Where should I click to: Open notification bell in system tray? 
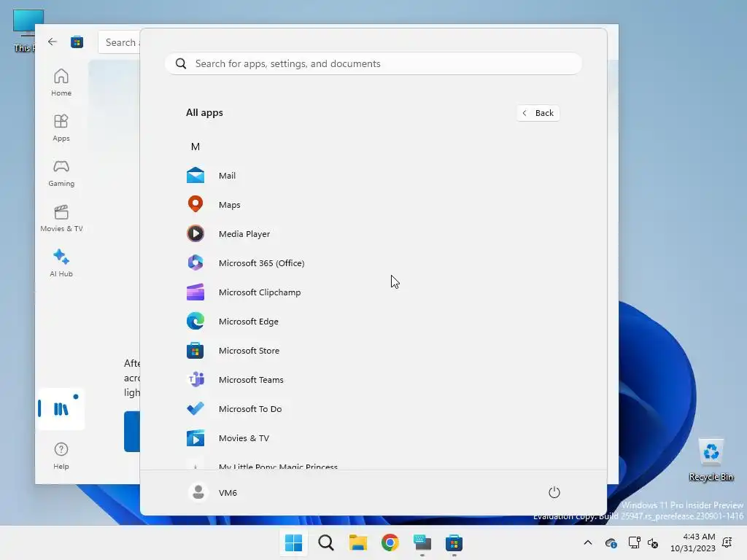[727, 542]
